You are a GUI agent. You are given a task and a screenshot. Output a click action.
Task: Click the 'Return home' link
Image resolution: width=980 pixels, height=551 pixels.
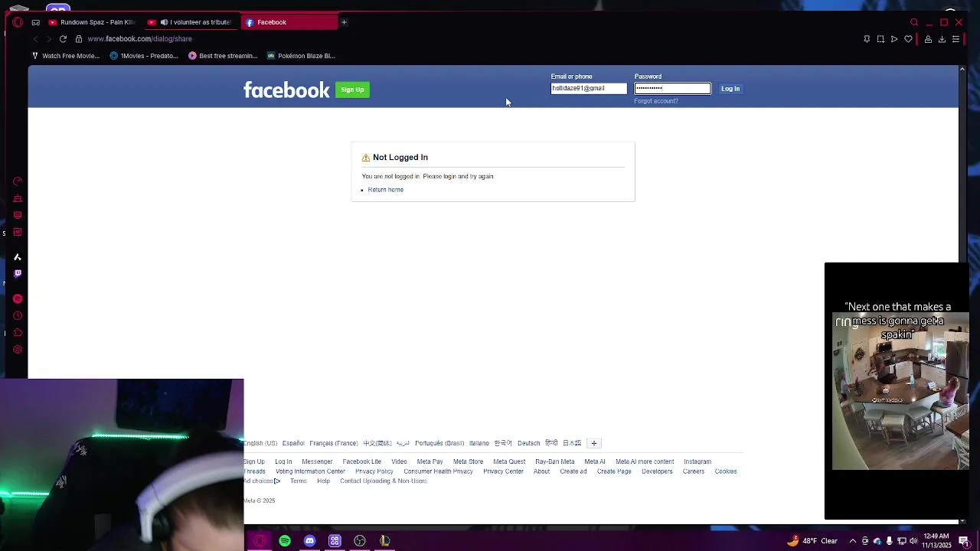pyautogui.click(x=386, y=190)
